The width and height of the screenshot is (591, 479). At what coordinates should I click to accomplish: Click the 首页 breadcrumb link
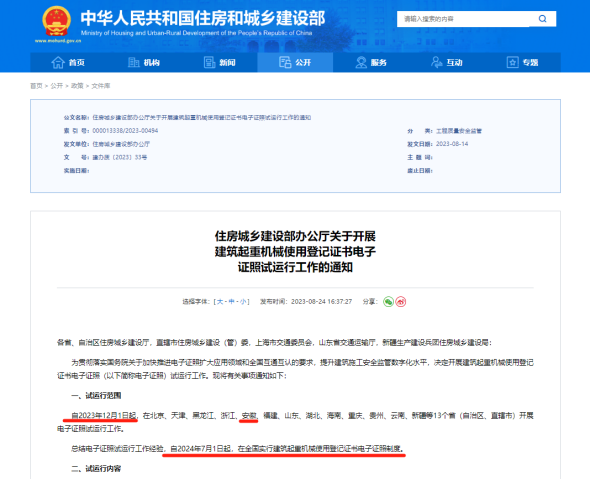[x=36, y=86]
